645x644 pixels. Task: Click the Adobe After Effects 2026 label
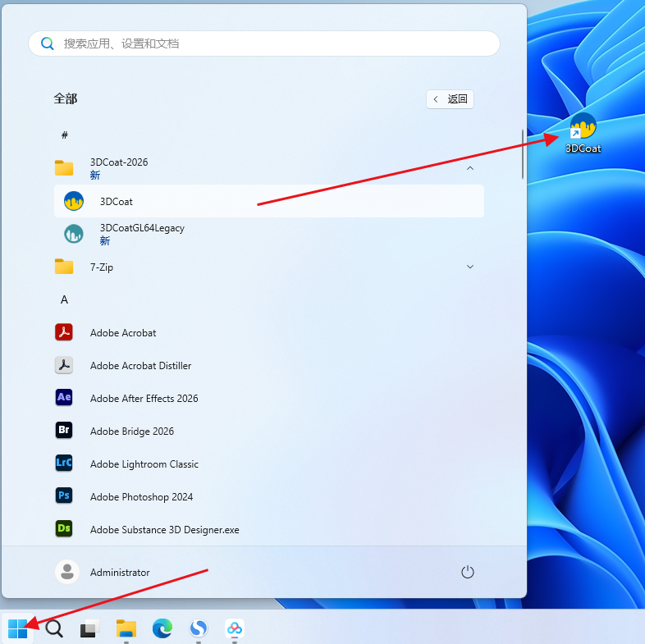(144, 398)
